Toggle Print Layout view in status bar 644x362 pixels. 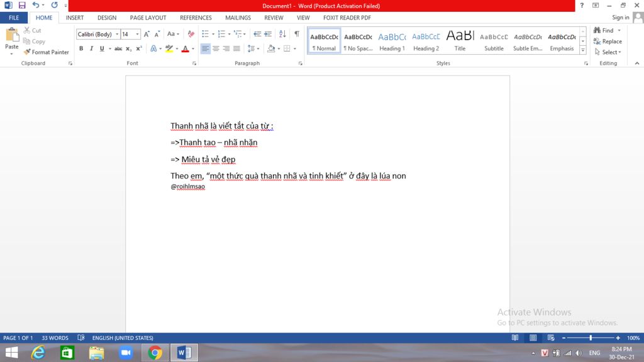coord(533,337)
